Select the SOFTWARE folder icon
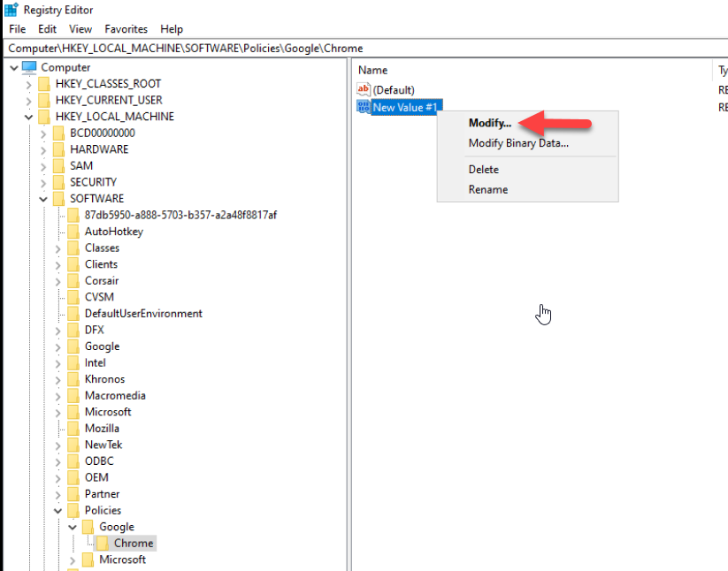Viewport: 728px width, 571px height. point(58,199)
